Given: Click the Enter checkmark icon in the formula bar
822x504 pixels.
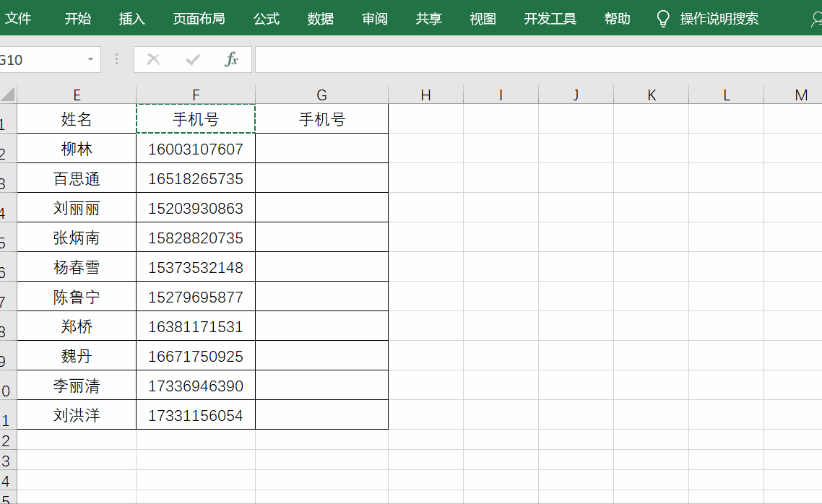Looking at the screenshot, I should [192, 59].
